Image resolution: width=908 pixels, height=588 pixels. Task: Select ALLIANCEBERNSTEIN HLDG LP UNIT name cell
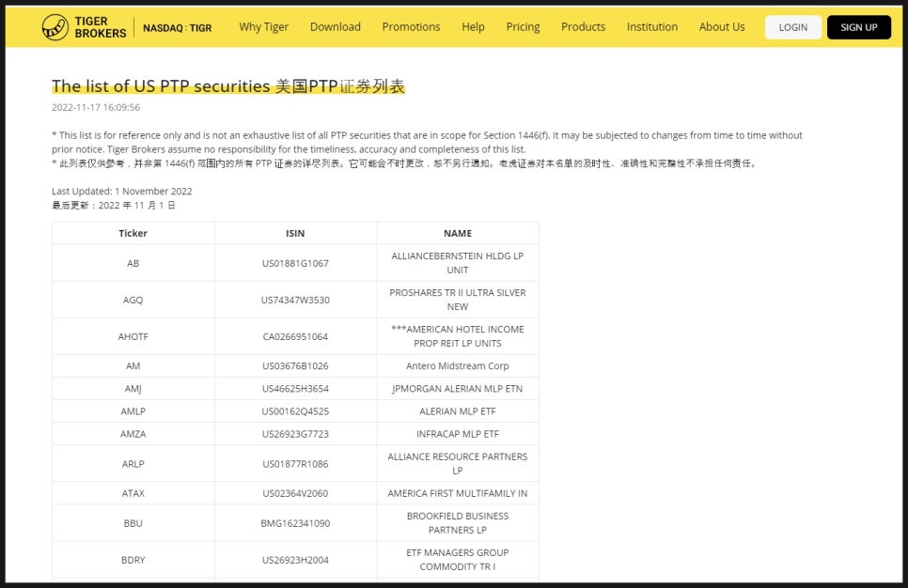pos(458,263)
